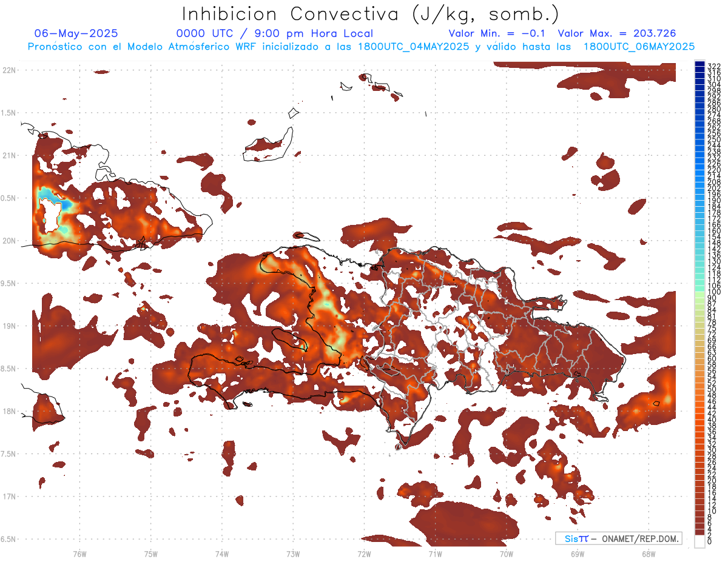Click the '69W' longitude label
This screenshot has width=728, height=562.
coord(578,554)
